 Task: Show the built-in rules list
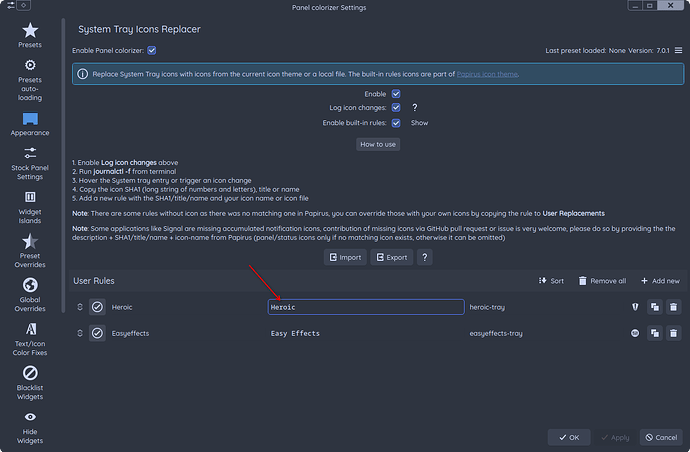tap(419, 122)
